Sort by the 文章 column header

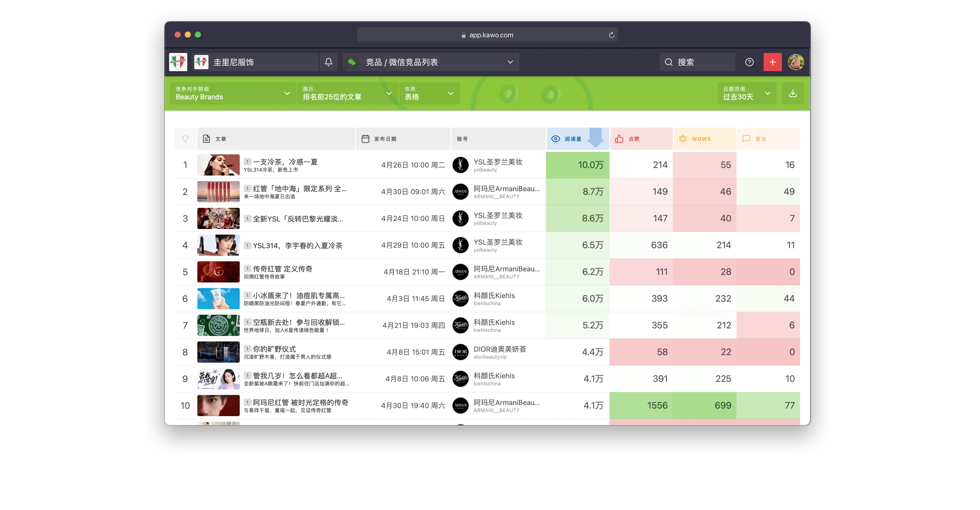tap(276, 139)
